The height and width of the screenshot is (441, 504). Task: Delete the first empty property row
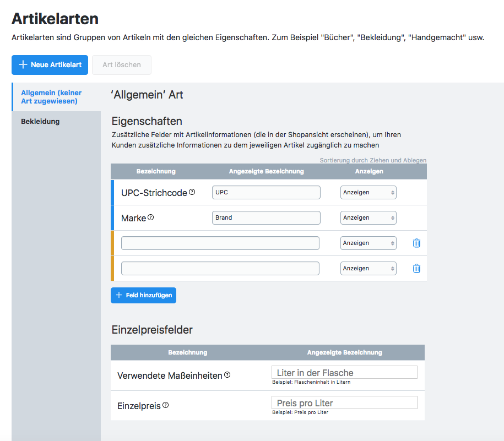(416, 243)
